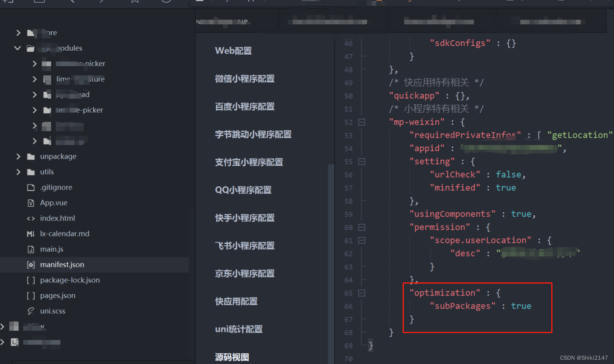Fold the setting block at line 55
The image size is (614, 364).
pos(362,162)
